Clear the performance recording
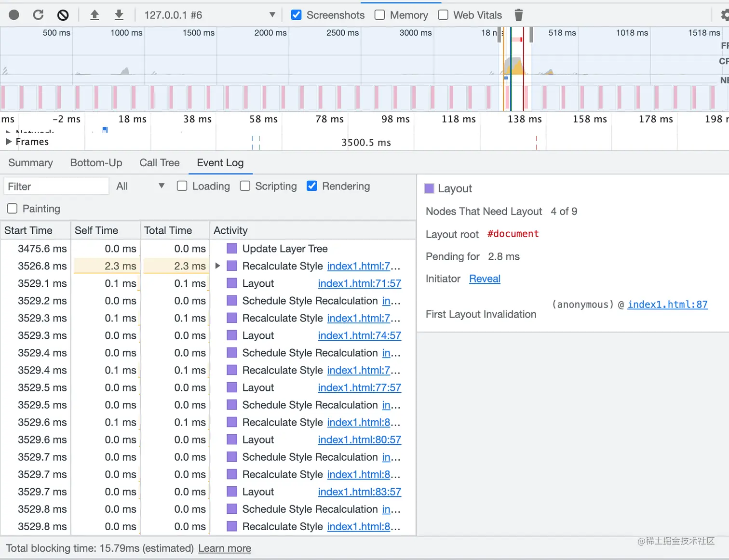The height and width of the screenshot is (560, 729). (63, 15)
